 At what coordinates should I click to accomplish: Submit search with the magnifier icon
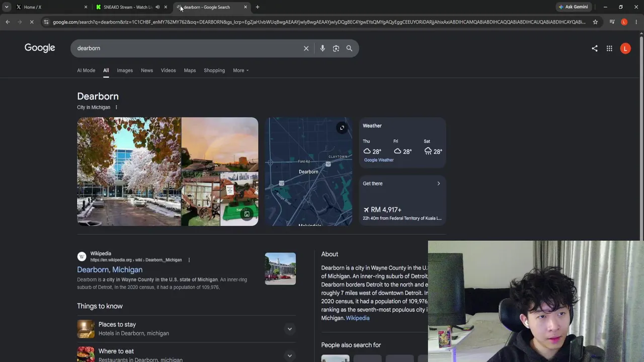pyautogui.click(x=349, y=48)
